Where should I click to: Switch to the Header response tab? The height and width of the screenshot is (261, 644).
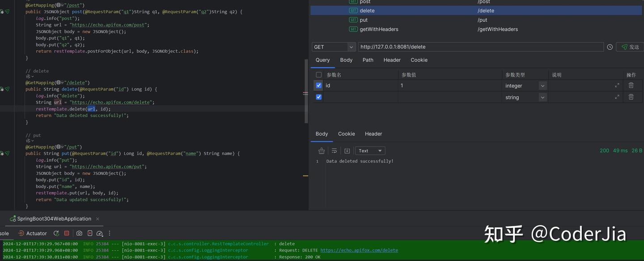(373, 134)
